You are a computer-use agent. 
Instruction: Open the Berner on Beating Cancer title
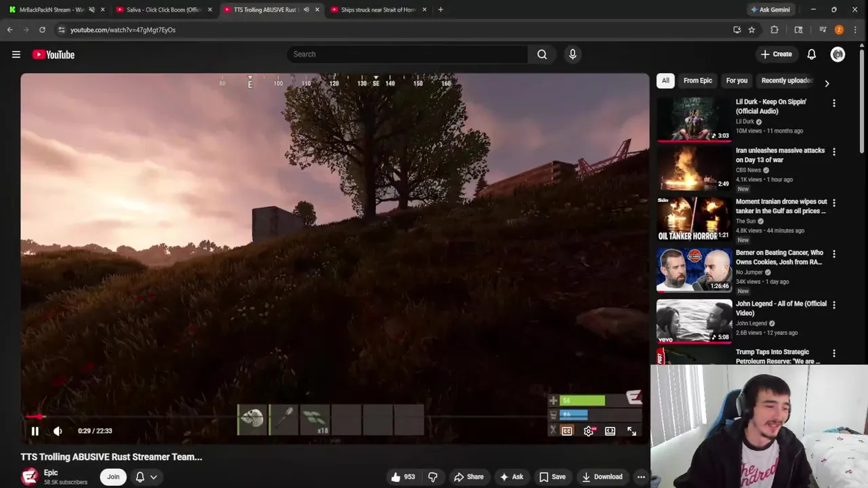(779, 257)
